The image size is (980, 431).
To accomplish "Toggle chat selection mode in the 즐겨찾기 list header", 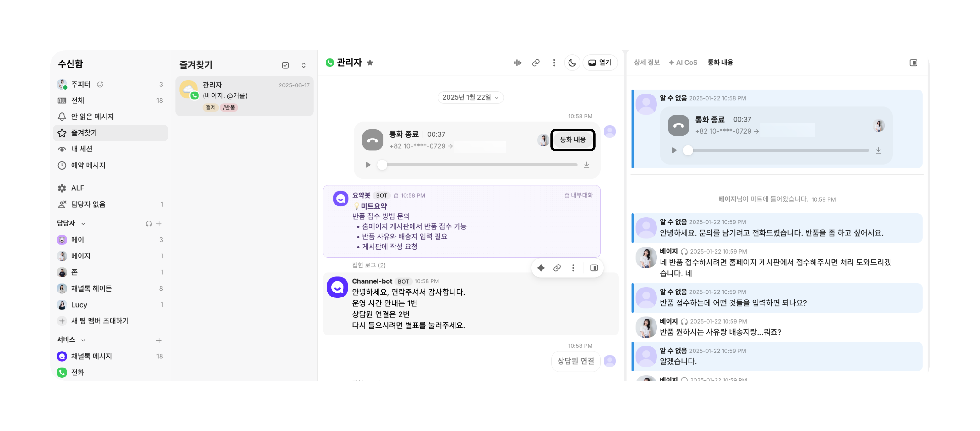I will pos(285,65).
